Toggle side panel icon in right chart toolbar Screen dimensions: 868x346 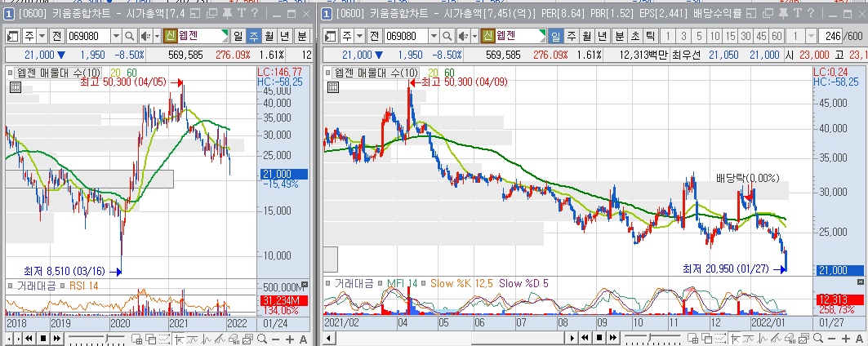(331, 37)
